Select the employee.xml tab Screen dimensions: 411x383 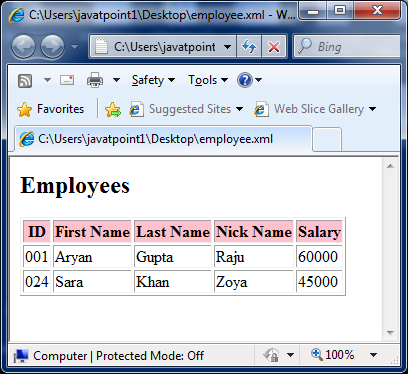pyautogui.click(x=163, y=139)
